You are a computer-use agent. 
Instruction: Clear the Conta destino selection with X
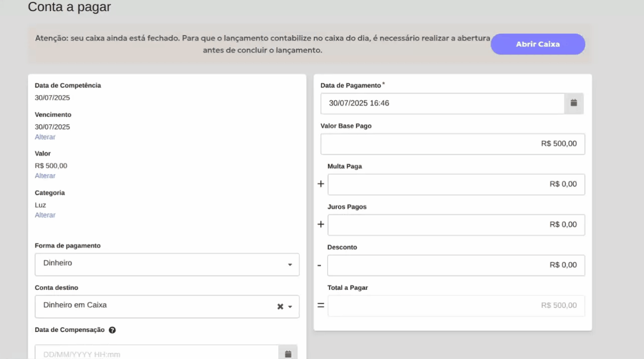pyautogui.click(x=280, y=306)
